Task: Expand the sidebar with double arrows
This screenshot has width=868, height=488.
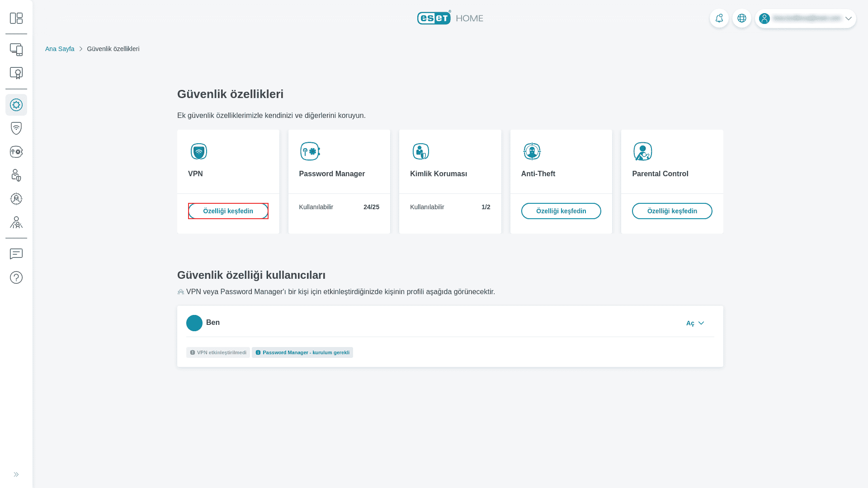Action: [16, 474]
